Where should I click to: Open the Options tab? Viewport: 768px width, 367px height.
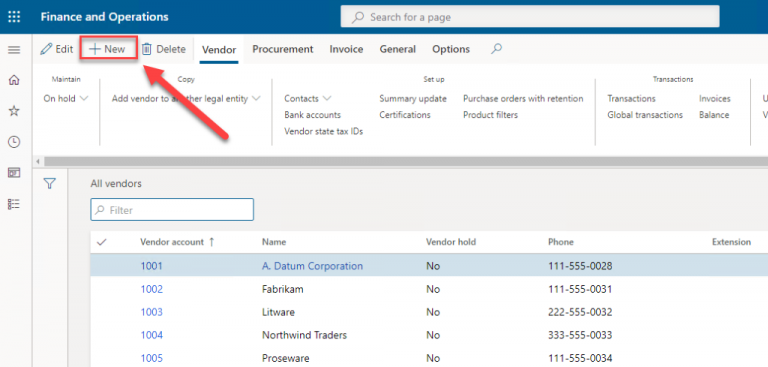(451, 49)
